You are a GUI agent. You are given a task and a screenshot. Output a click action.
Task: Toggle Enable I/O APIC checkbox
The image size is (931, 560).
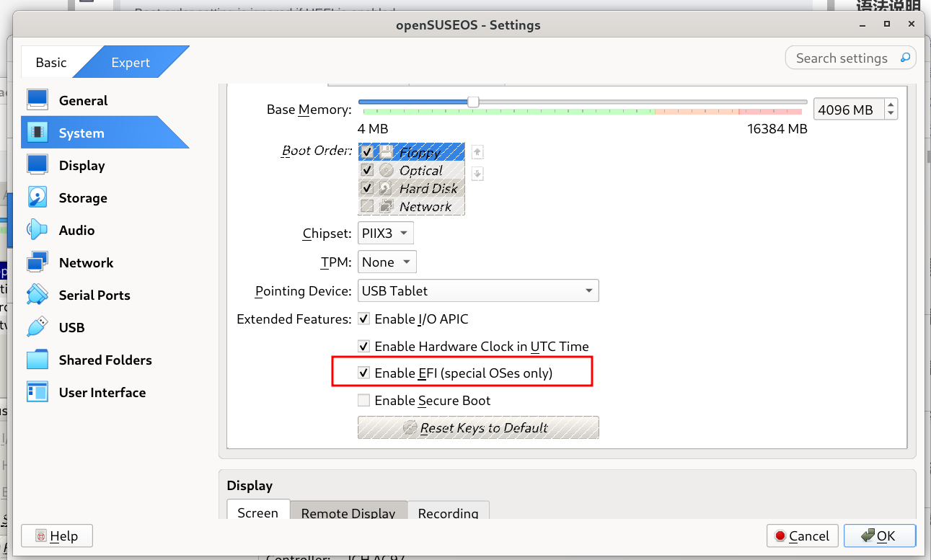[364, 319]
